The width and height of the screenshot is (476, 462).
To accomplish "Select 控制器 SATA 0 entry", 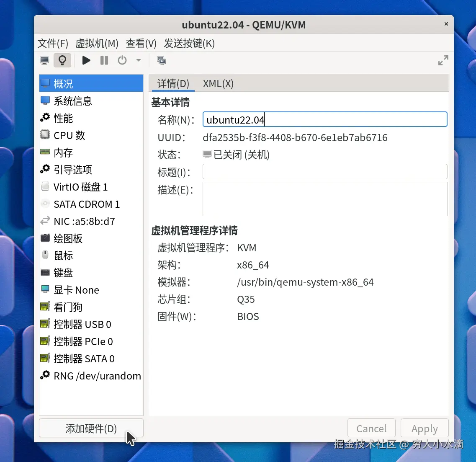I will [x=91, y=359].
